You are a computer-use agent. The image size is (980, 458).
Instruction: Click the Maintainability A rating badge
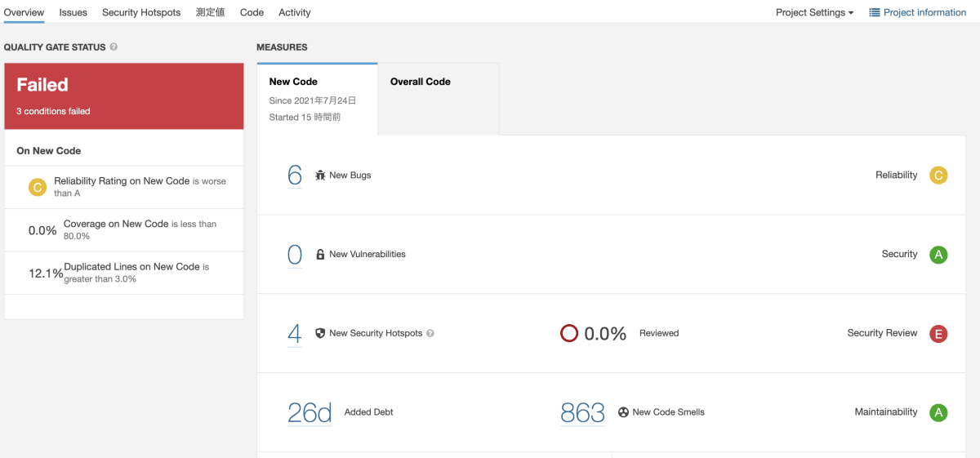[x=938, y=412]
